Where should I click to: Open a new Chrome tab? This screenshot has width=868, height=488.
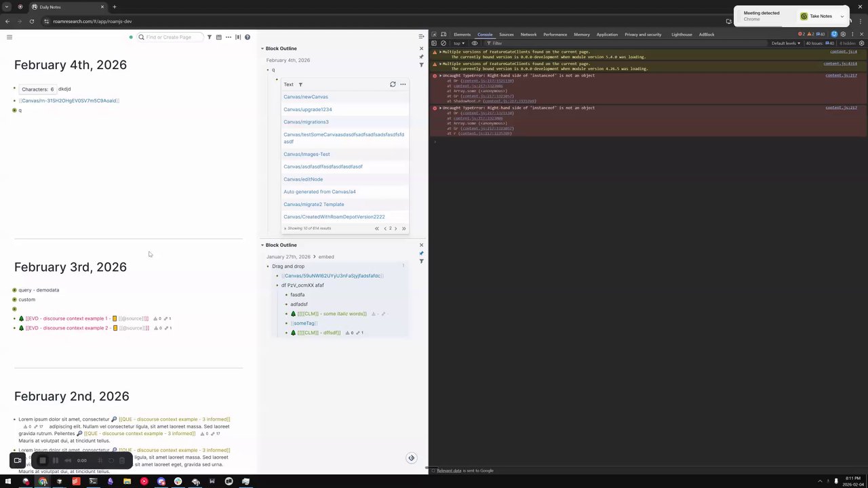tap(114, 7)
